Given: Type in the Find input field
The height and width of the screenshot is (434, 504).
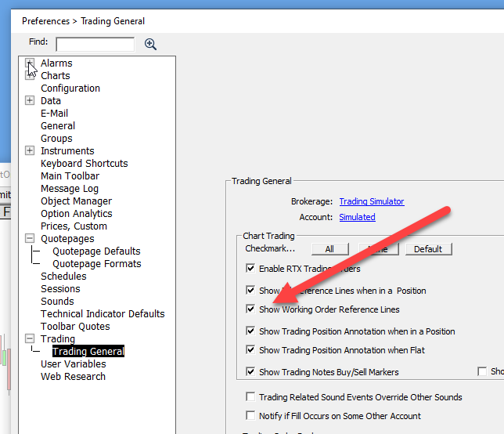Looking at the screenshot, I should click(95, 44).
